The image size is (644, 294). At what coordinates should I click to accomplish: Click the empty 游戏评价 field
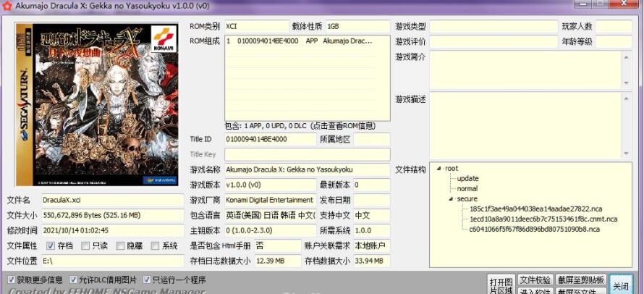click(493, 41)
